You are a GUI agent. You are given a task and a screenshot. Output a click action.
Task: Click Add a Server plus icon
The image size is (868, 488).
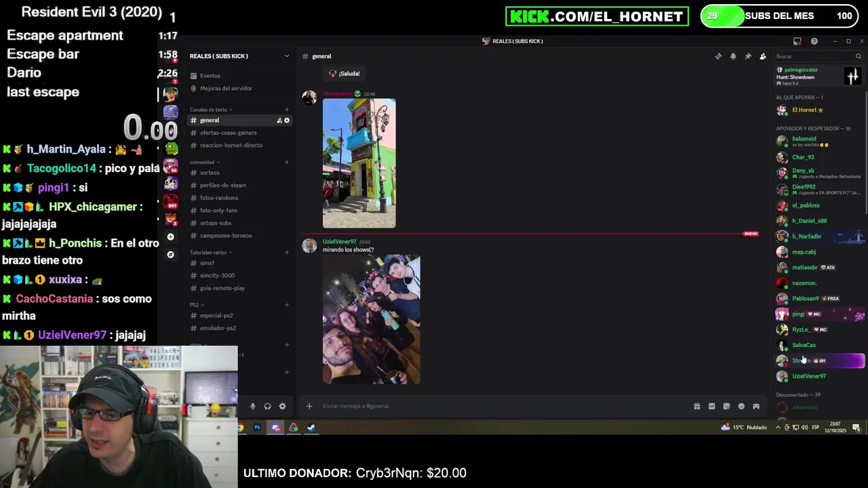tap(170, 237)
